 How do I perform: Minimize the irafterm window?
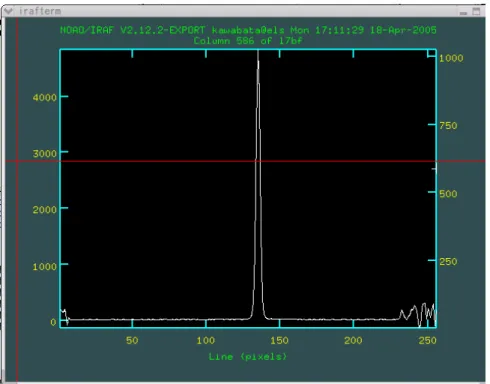(x=463, y=12)
